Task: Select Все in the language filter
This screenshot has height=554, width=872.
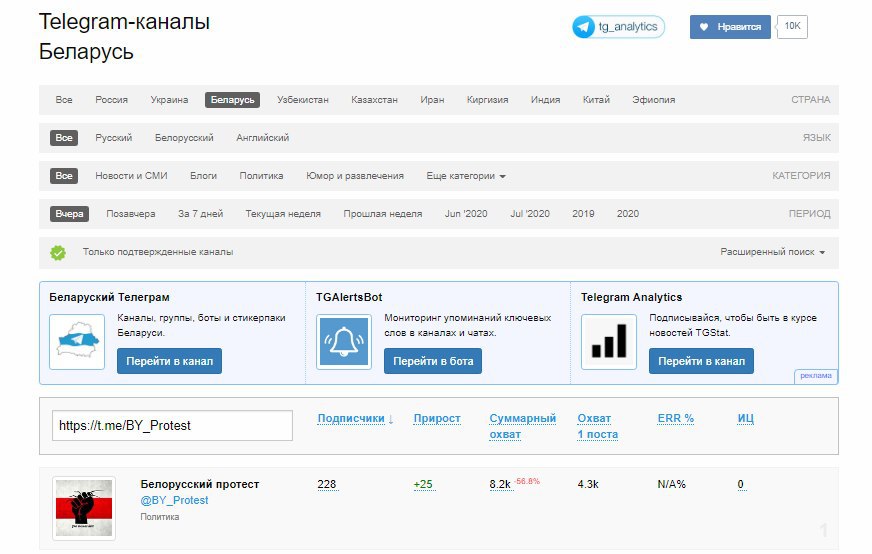Action: point(64,137)
